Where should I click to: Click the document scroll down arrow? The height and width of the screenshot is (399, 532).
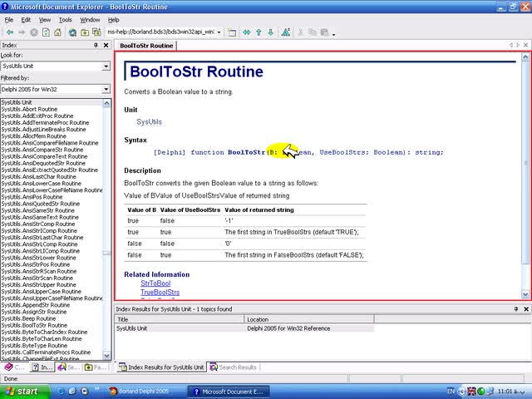525,294
